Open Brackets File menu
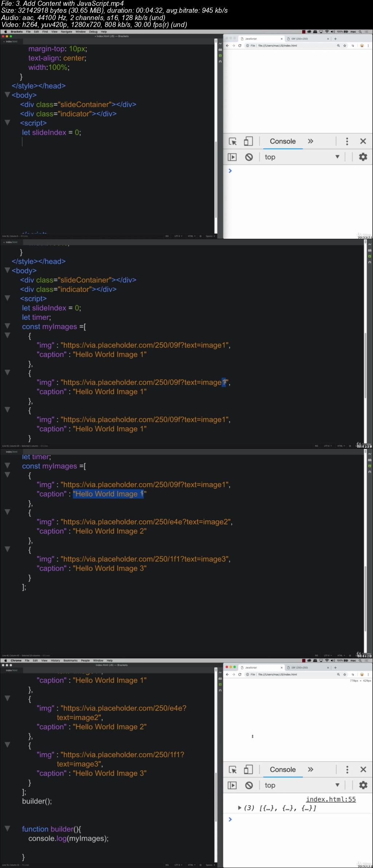Viewport: 373px width, 868px height. click(x=28, y=32)
